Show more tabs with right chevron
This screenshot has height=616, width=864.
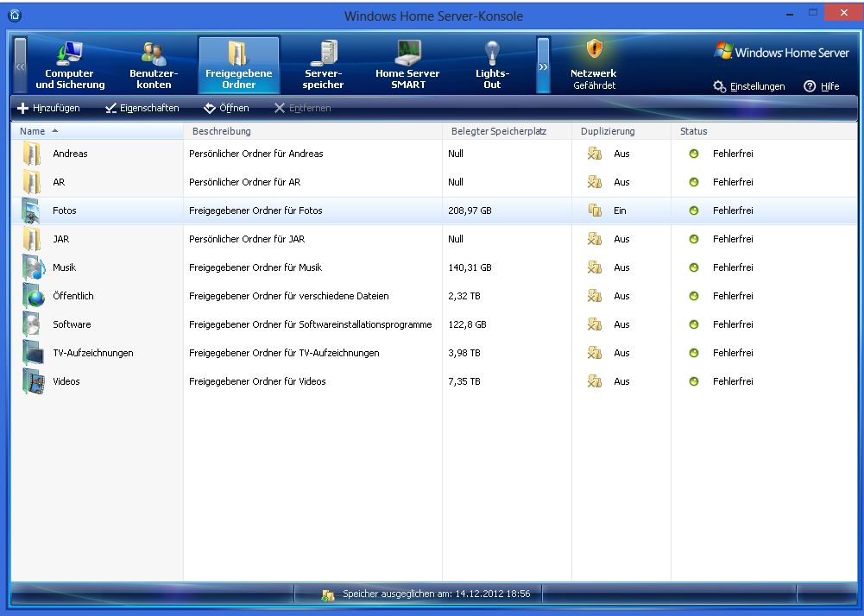point(543,66)
